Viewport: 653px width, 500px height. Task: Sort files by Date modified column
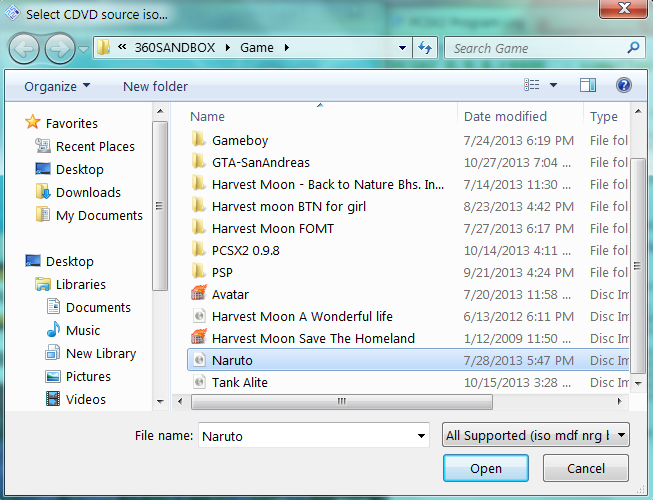(x=505, y=117)
